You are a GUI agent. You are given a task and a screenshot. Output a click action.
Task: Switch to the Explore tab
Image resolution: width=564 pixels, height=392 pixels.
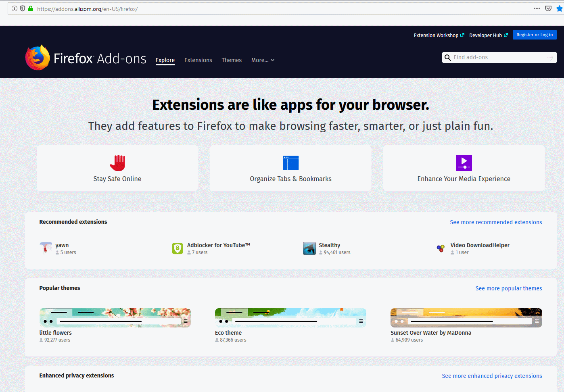(x=165, y=60)
